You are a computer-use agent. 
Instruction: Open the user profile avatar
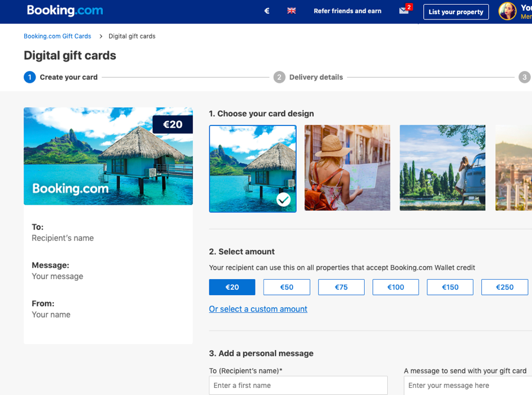point(507,11)
